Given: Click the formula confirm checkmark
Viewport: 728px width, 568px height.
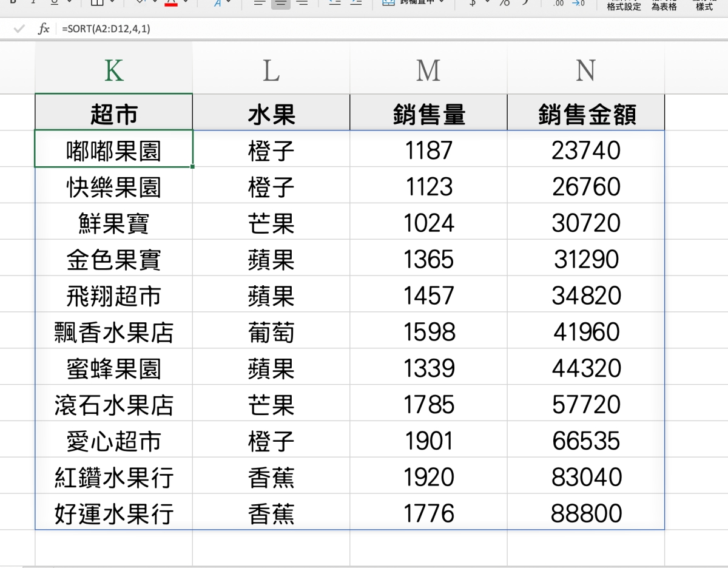Looking at the screenshot, I should click(19, 29).
